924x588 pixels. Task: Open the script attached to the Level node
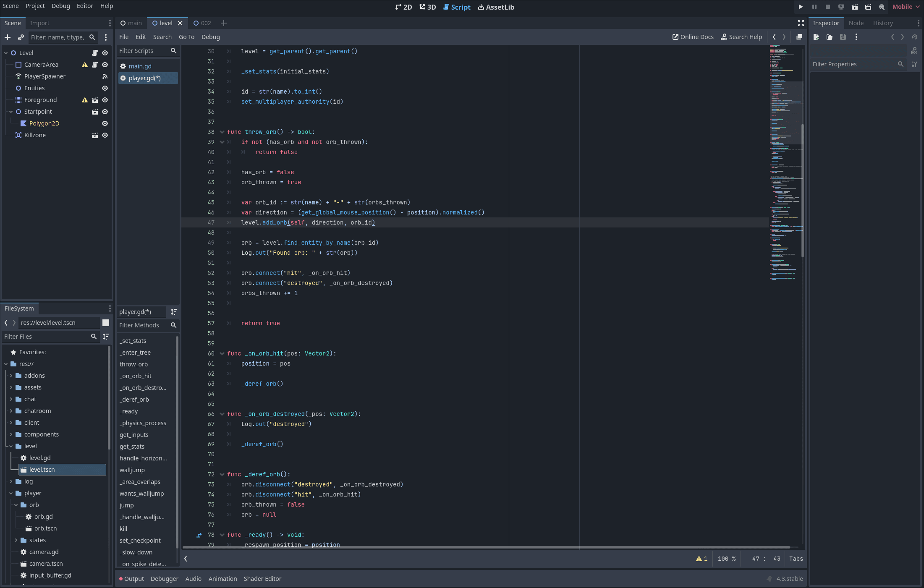pos(95,52)
